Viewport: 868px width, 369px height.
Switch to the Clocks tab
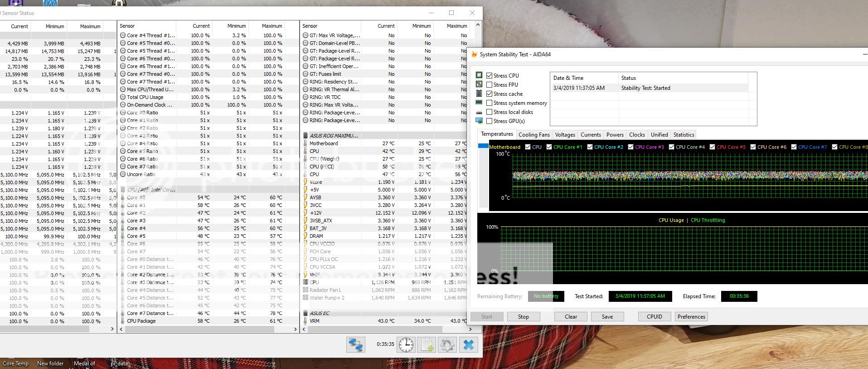pyautogui.click(x=637, y=135)
